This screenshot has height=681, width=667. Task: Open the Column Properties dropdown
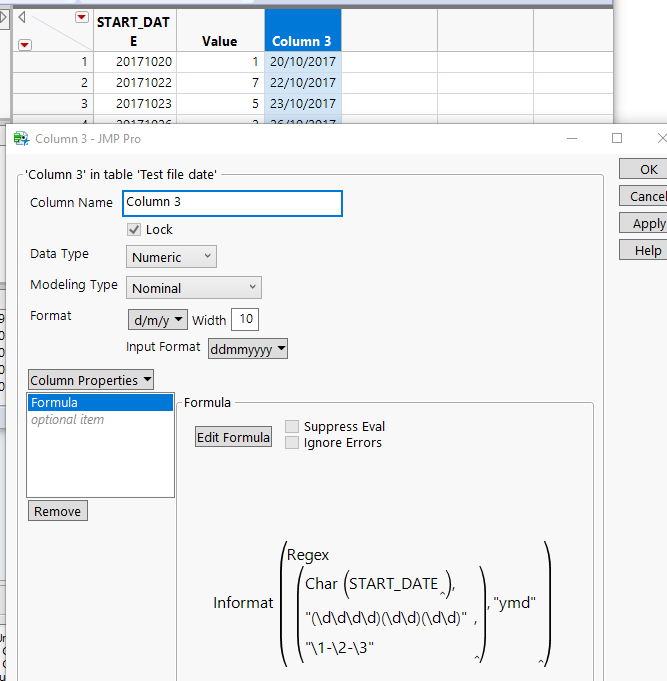pyautogui.click(x=91, y=380)
